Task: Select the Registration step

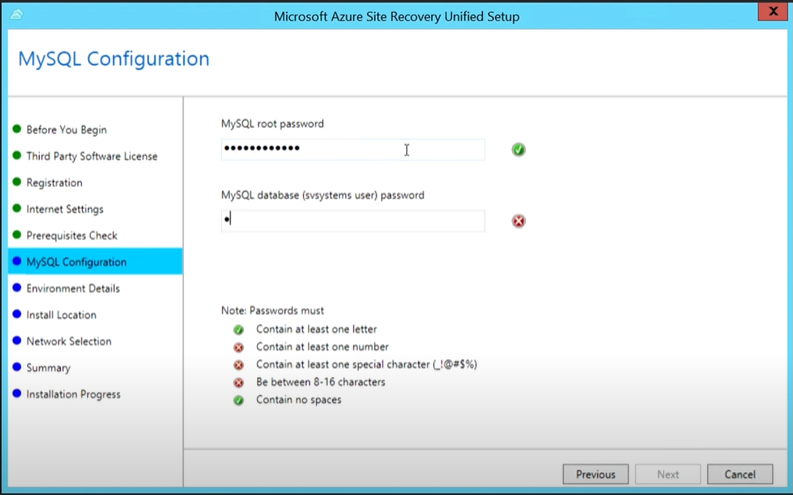Action: click(x=54, y=183)
